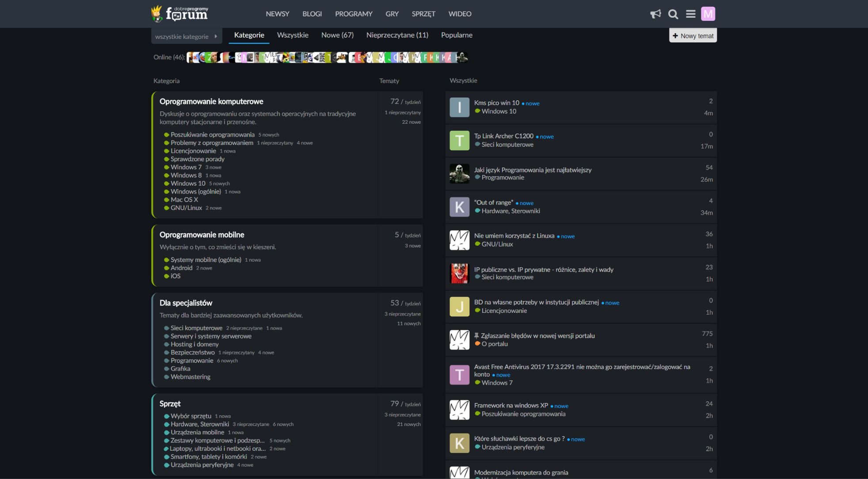
Task: Click the Nowy temat button
Action: pyautogui.click(x=693, y=36)
